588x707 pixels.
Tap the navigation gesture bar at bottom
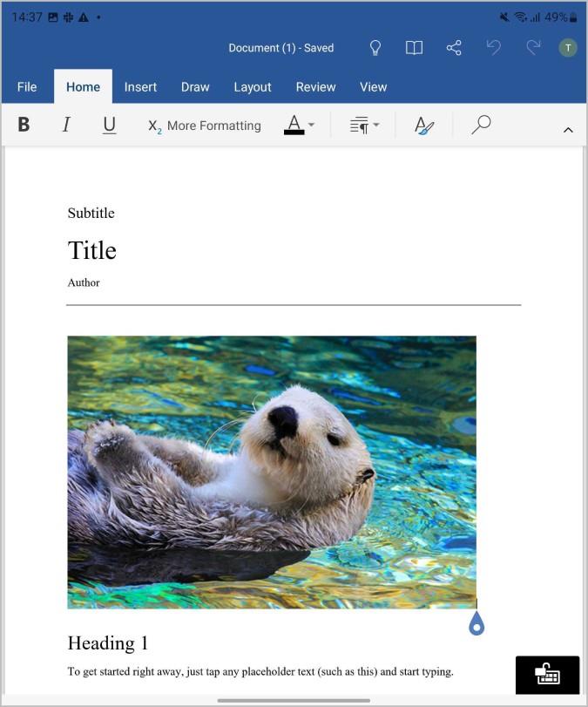(294, 701)
